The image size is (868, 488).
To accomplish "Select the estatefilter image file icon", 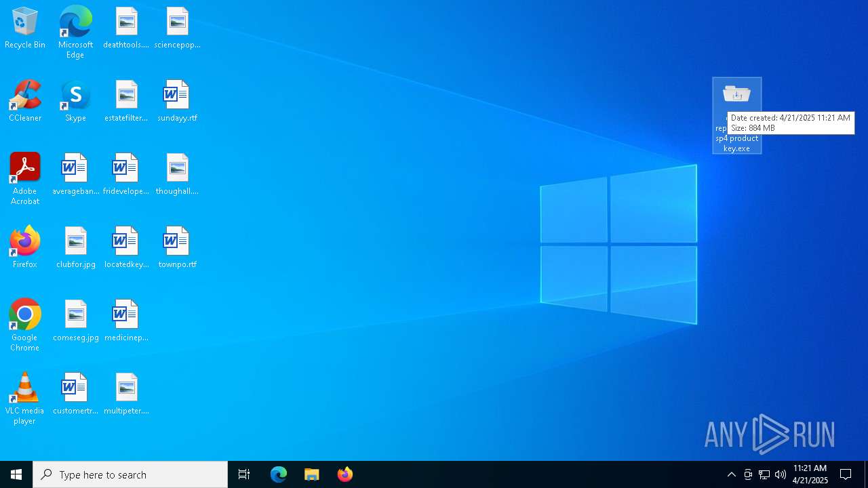I will (x=126, y=102).
